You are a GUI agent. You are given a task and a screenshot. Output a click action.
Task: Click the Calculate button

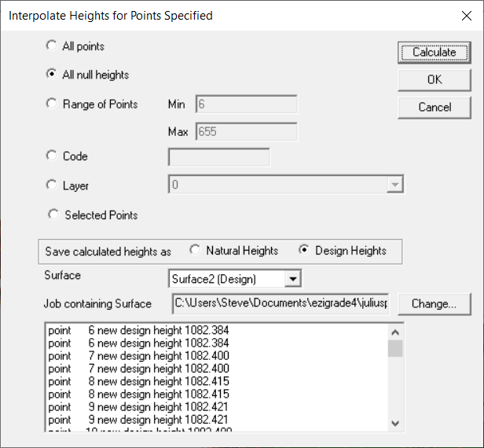[x=434, y=53]
